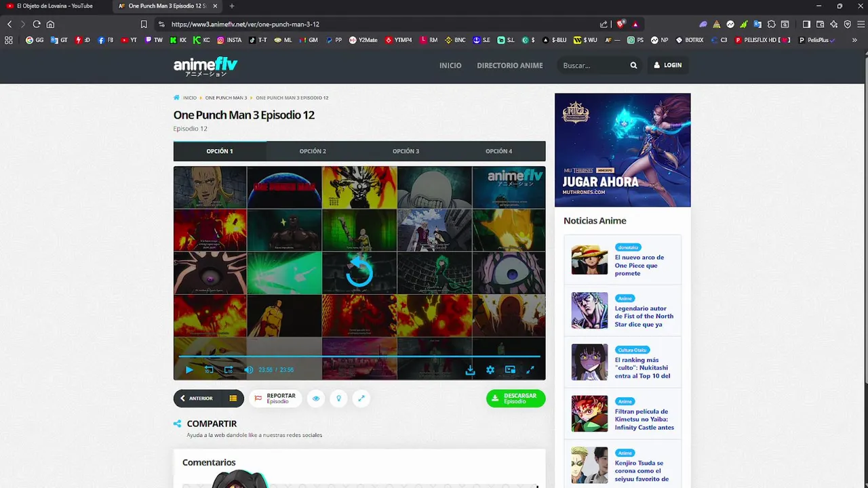Open the apps grid in bookmarks bar

point(9,40)
